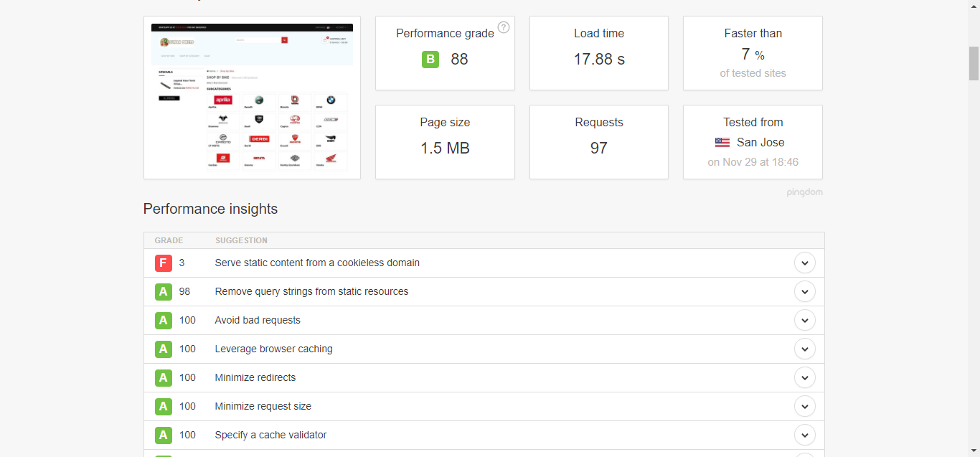Click the US flag icon beside San Jose

722,143
